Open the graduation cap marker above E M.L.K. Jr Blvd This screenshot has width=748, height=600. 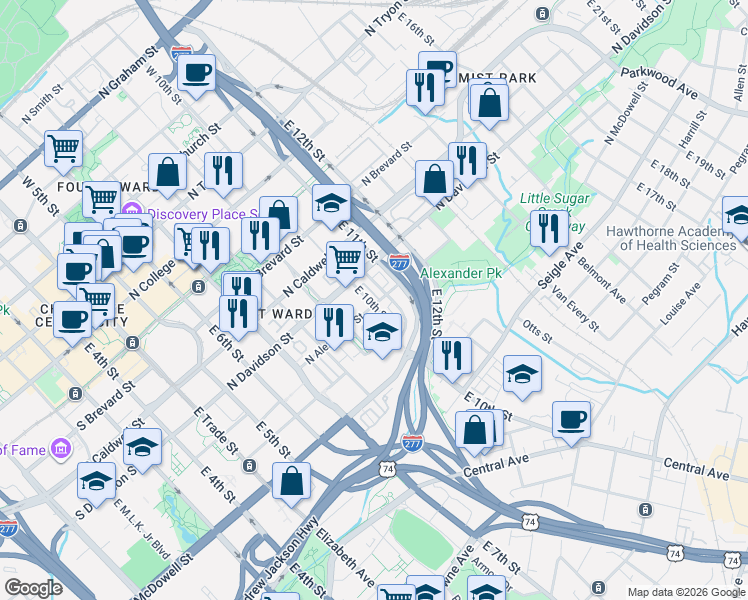pos(96,482)
